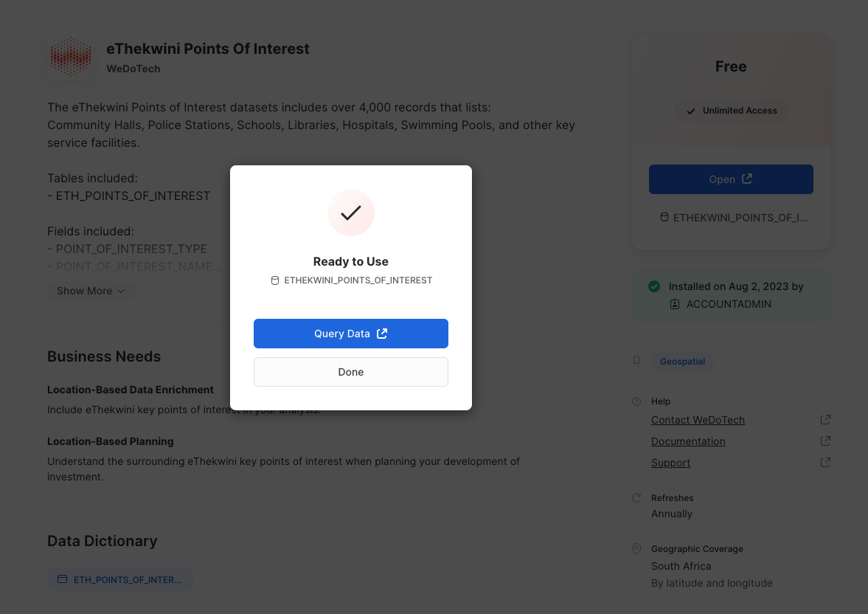Select the Geospatial category tag

pos(682,362)
